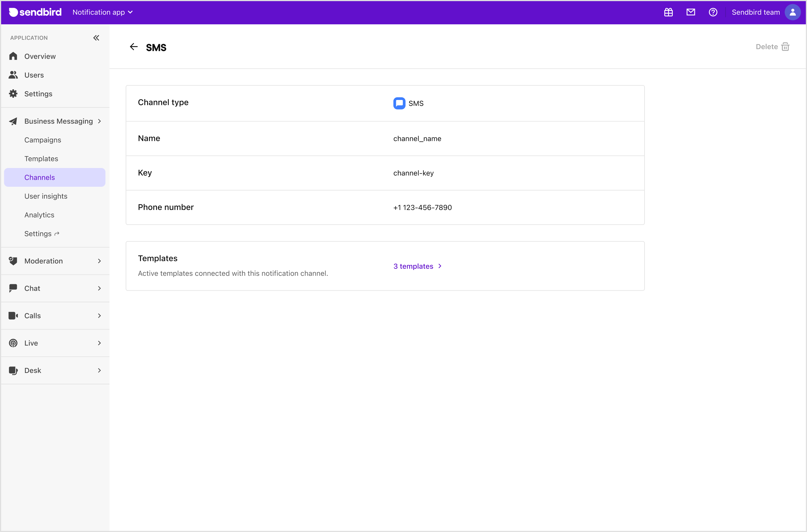Click the Desk headset icon

tap(13, 370)
